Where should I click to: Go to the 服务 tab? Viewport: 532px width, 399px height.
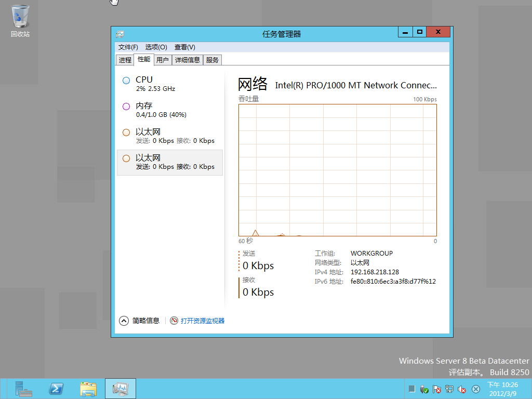pos(212,60)
